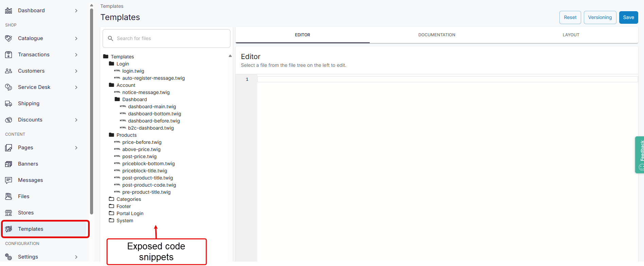Click the Dashboard chart icon in sidebar

pyautogui.click(x=8, y=11)
